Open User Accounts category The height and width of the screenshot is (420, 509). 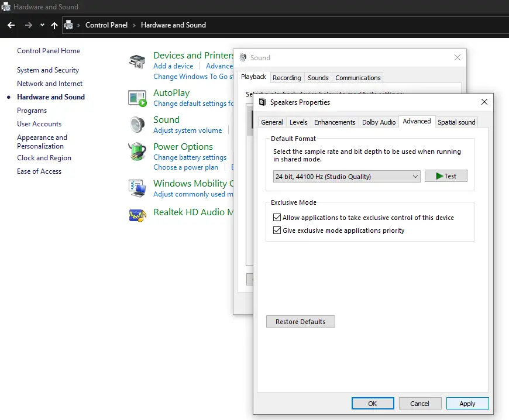(x=39, y=124)
